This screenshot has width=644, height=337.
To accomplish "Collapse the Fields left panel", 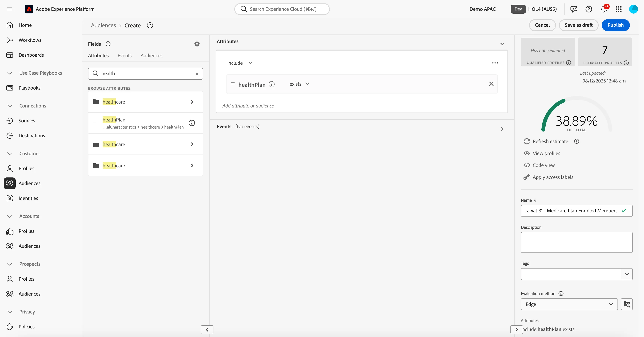I will click(x=207, y=330).
